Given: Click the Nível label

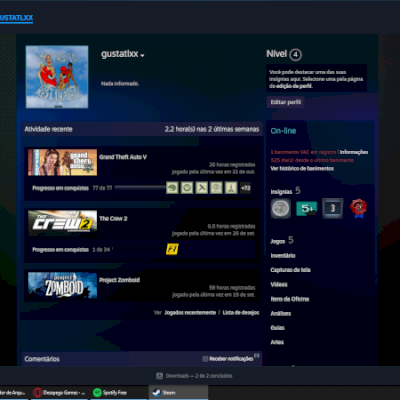Looking at the screenshot, I should (276, 54).
